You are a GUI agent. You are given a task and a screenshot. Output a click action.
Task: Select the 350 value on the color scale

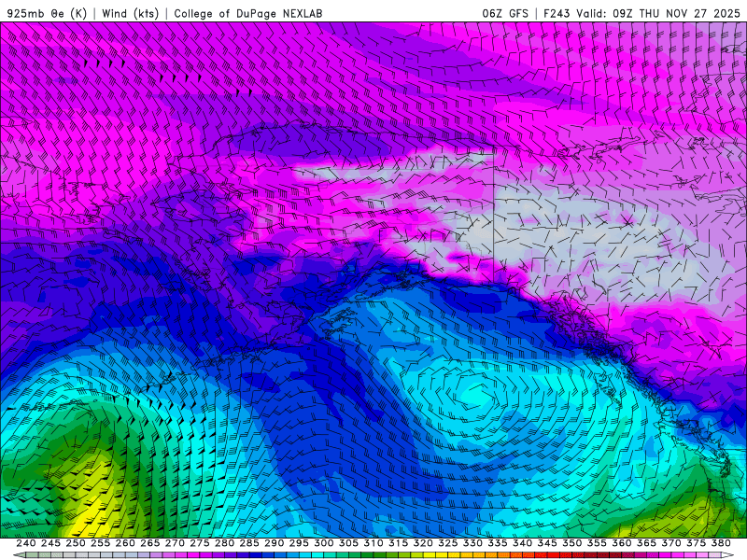pos(571,543)
